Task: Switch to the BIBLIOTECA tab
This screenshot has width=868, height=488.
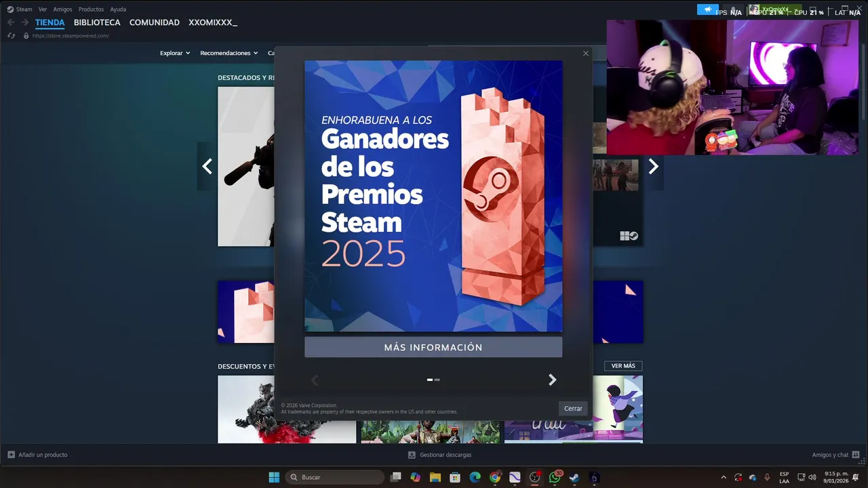Action: (x=97, y=22)
